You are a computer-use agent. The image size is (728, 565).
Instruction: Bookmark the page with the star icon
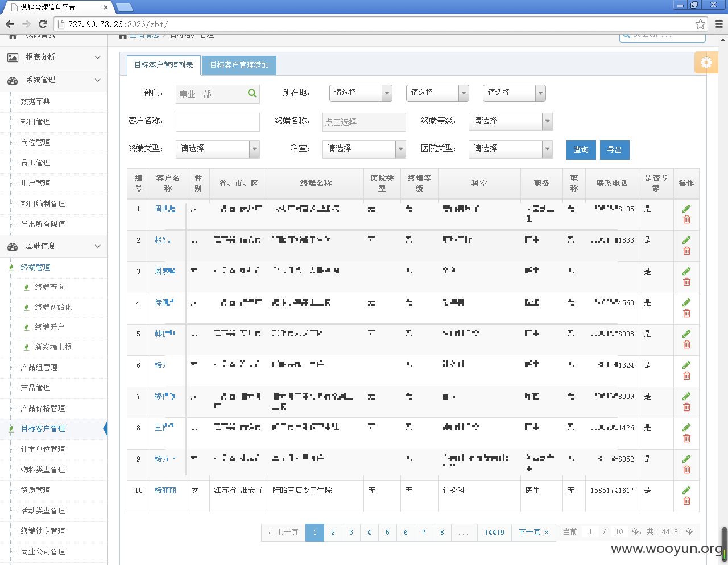[x=700, y=24]
